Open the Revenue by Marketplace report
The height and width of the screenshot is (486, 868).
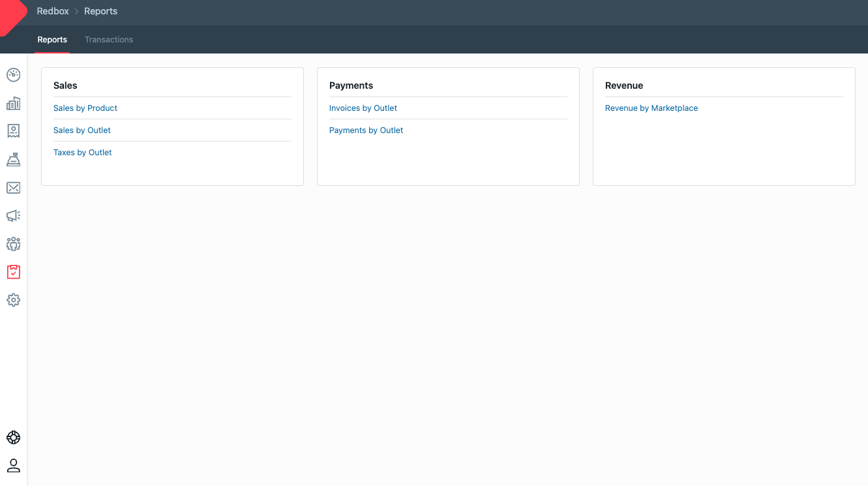(x=651, y=108)
